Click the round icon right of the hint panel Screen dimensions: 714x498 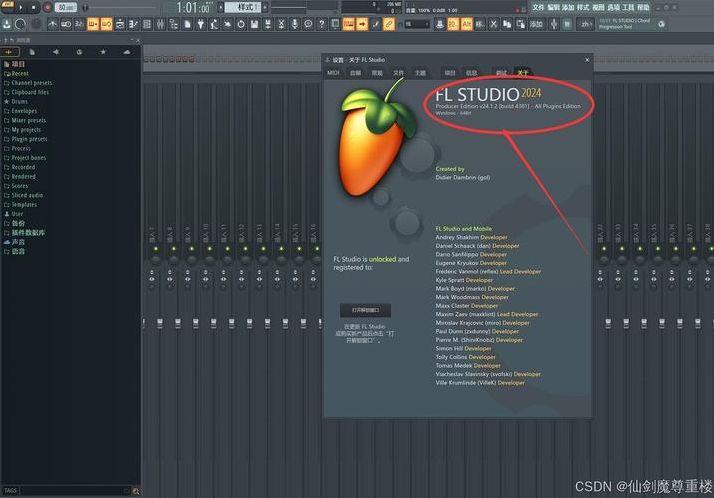[661, 24]
